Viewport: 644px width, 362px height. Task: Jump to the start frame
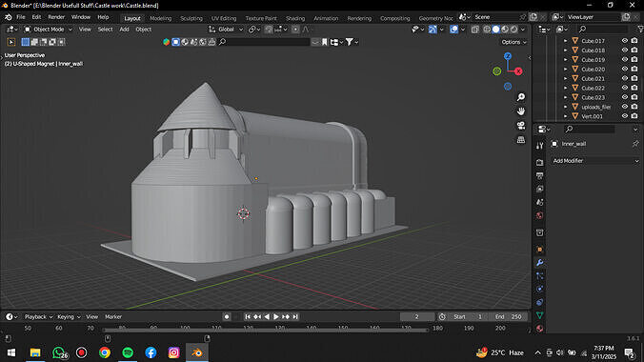[x=248, y=317]
